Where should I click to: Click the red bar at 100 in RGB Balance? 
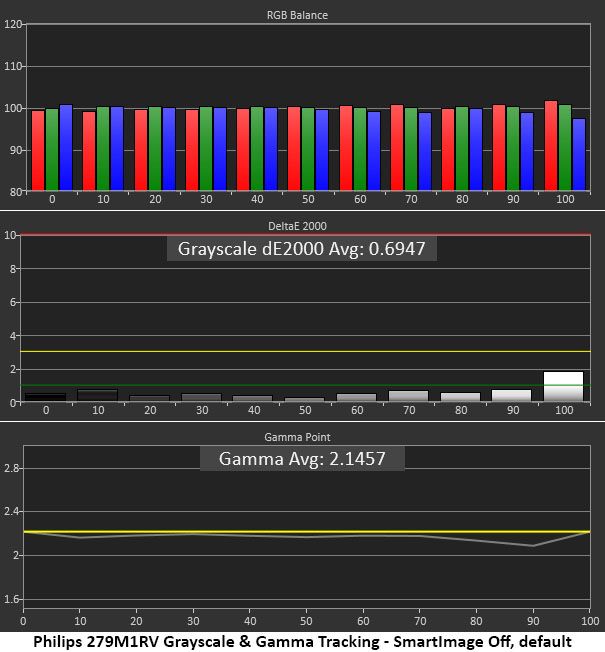[x=551, y=146]
